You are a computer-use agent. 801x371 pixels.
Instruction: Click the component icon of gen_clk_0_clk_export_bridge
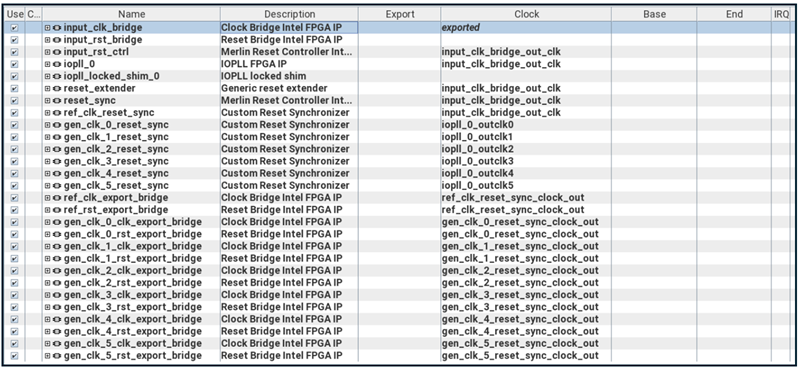point(56,222)
